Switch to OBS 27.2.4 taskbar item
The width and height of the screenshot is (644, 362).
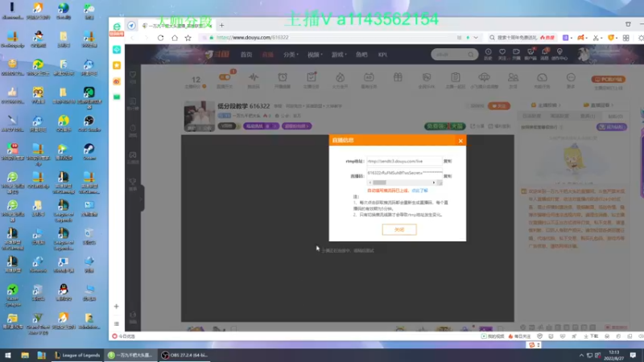(184, 355)
